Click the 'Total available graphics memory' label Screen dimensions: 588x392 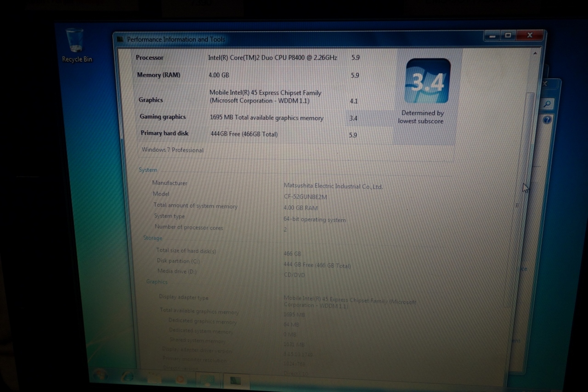[x=199, y=311]
